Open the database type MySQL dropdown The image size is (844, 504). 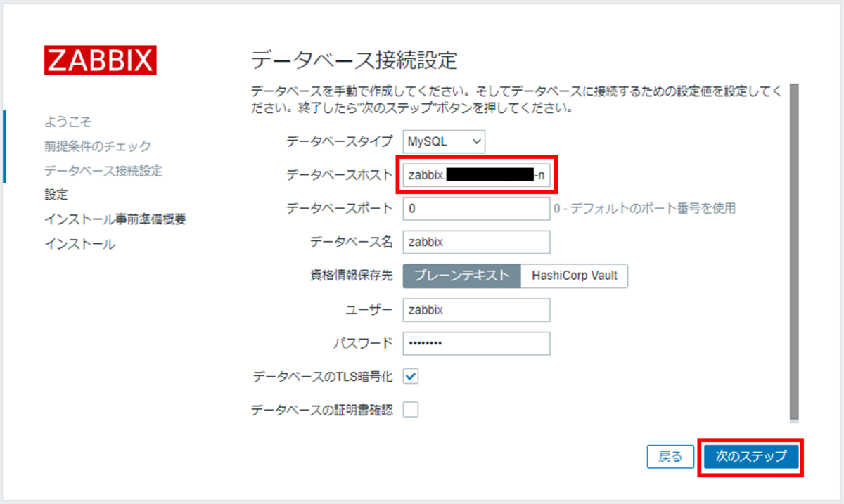coord(445,141)
